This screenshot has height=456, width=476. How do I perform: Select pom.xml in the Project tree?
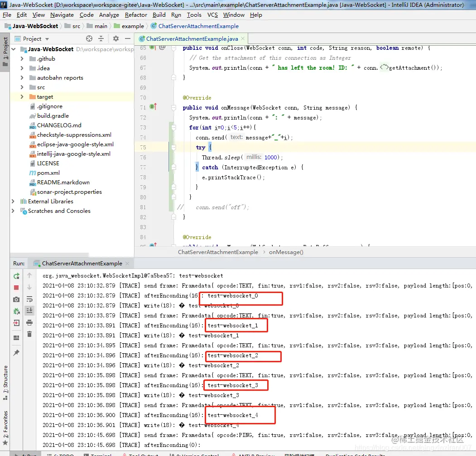48,173
